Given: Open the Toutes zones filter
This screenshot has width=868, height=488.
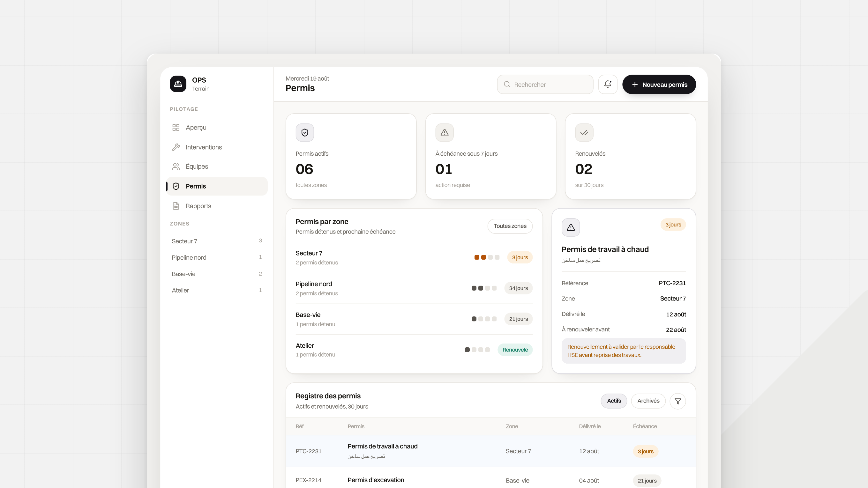Looking at the screenshot, I should point(510,226).
